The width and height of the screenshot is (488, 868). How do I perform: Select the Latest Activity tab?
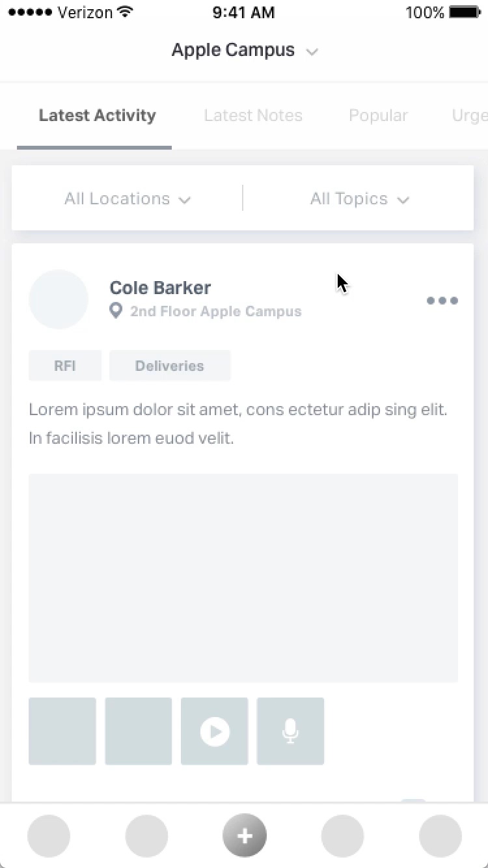coord(98,116)
